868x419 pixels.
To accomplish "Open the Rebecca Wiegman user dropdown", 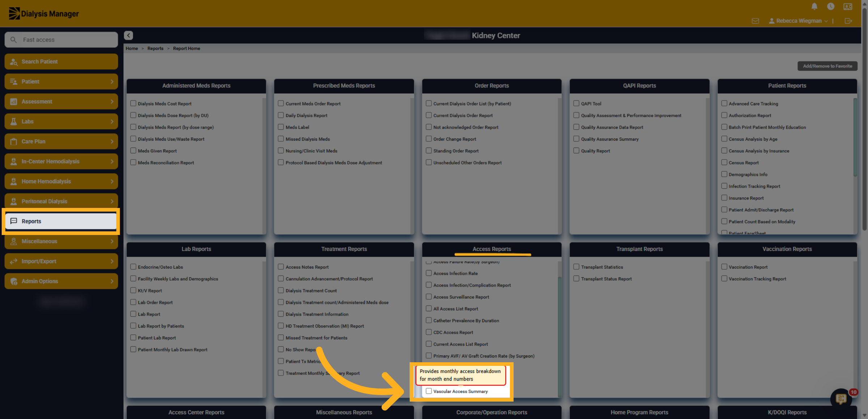I will (x=798, y=21).
